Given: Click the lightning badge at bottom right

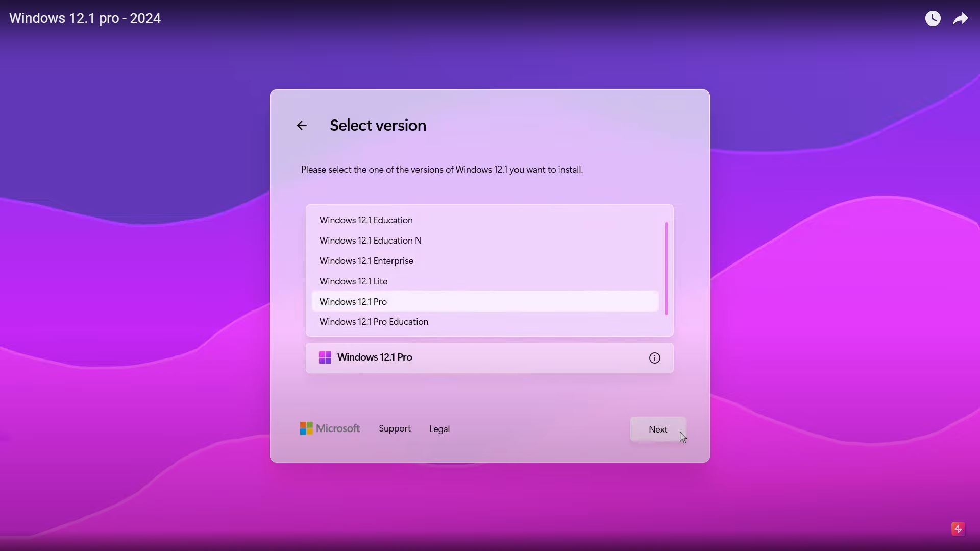Looking at the screenshot, I should click(x=958, y=529).
